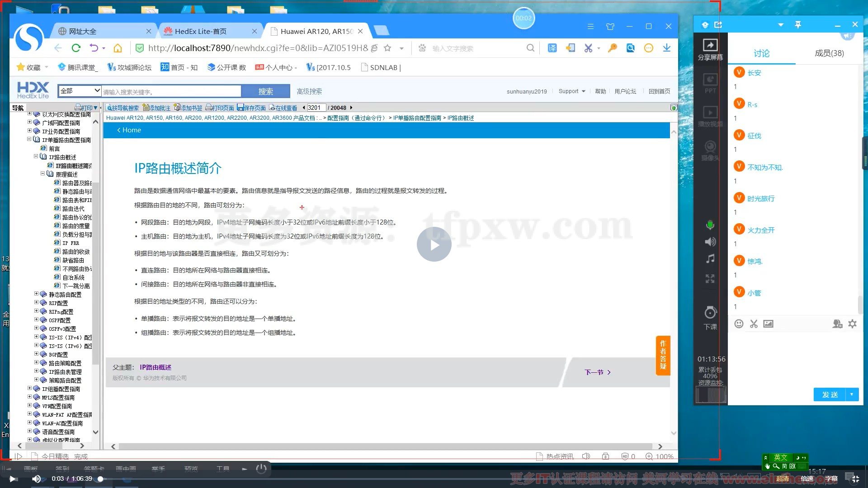Click the browser home icon
The image size is (868, 488).
[x=118, y=48]
